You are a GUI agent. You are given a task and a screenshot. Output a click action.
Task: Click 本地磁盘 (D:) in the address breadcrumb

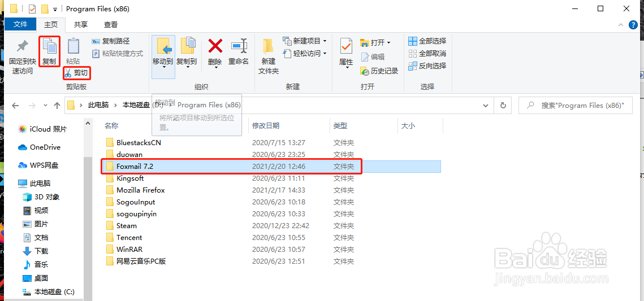click(144, 106)
